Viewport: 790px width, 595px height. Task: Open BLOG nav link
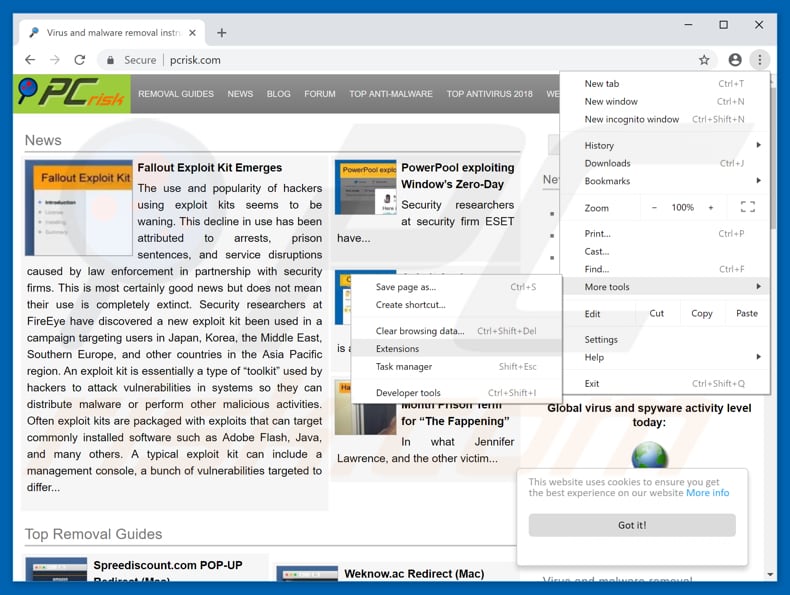pos(279,94)
